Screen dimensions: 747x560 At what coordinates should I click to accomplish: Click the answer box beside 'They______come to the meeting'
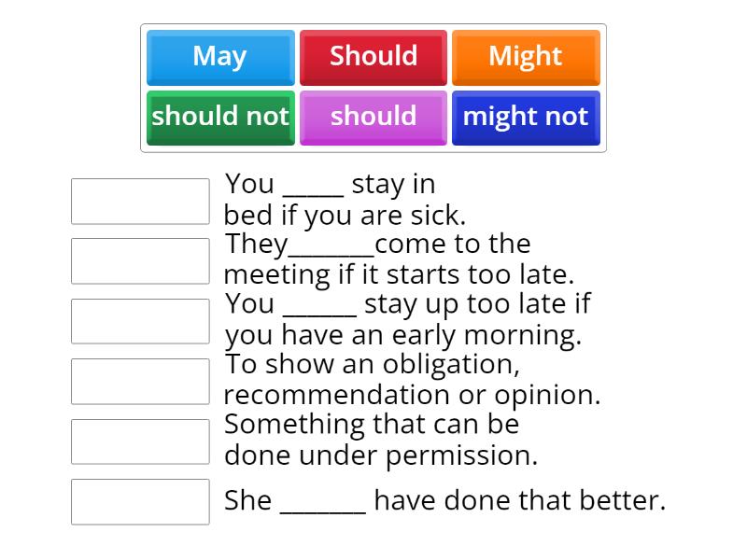click(x=140, y=261)
